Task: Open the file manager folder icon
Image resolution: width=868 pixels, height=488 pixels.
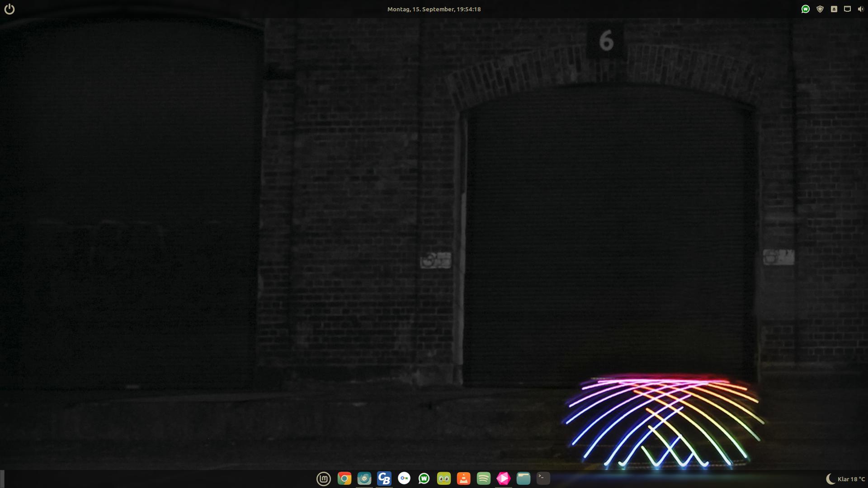Action: [x=524, y=479]
